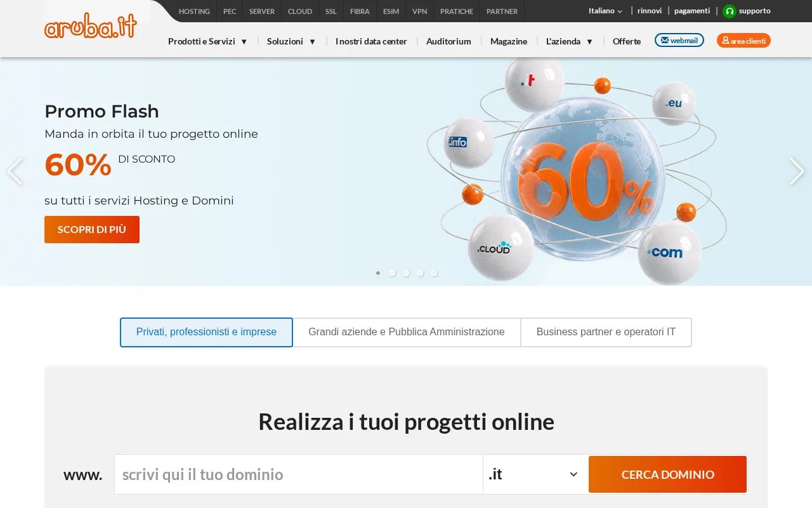Open the SSL top menu item
Image resolution: width=812 pixels, height=508 pixels.
[331, 11]
